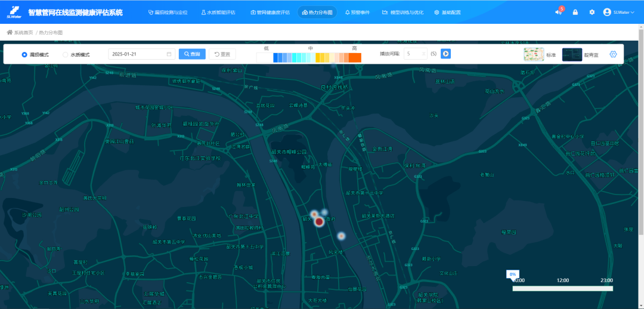Click 韶关学院 map label
Viewport: 644px width, 309px height.
pyautogui.click(x=428, y=295)
